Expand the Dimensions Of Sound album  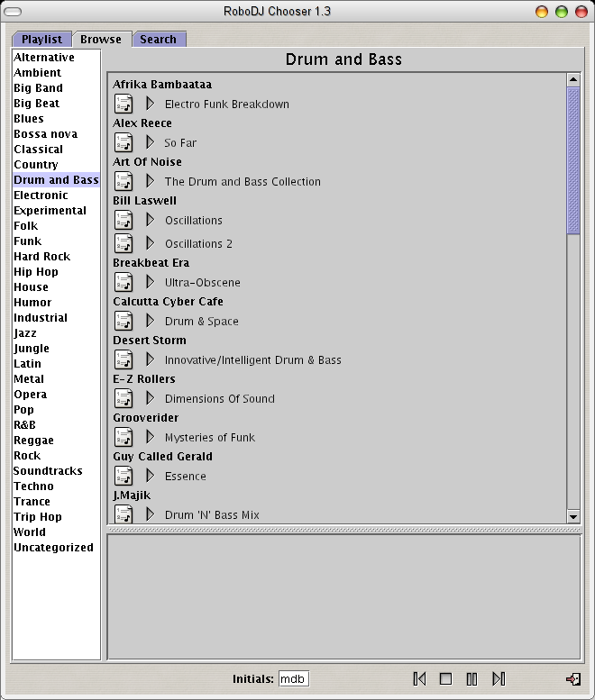pyautogui.click(x=151, y=398)
